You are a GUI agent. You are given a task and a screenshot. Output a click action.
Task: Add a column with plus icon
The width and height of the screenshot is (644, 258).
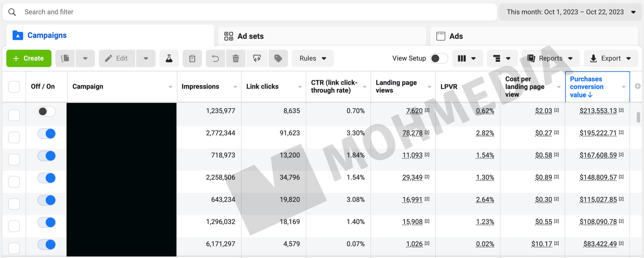tap(637, 86)
